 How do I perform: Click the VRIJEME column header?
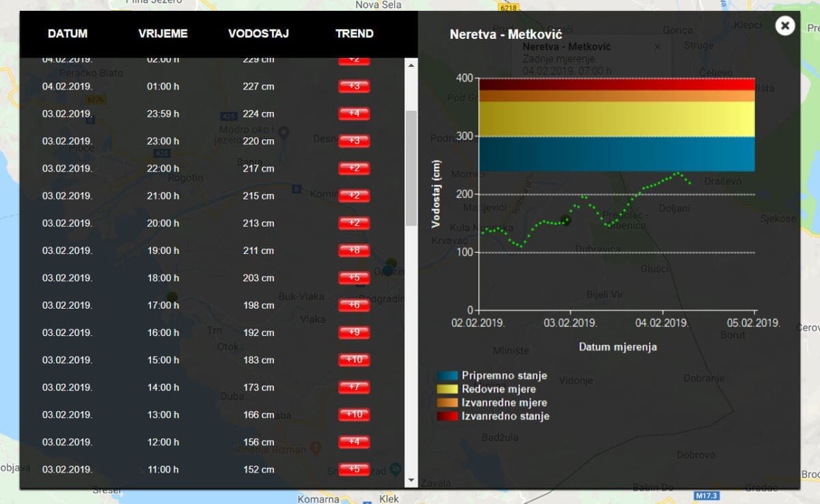pos(163,33)
